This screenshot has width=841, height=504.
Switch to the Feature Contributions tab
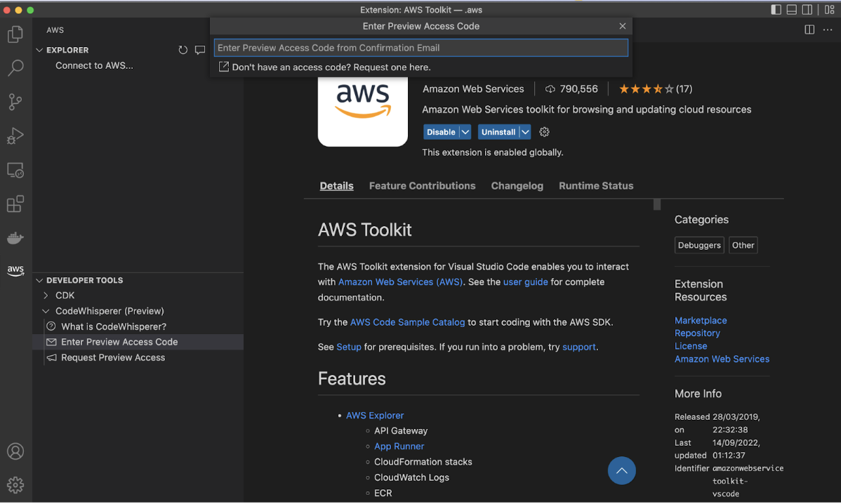(422, 186)
